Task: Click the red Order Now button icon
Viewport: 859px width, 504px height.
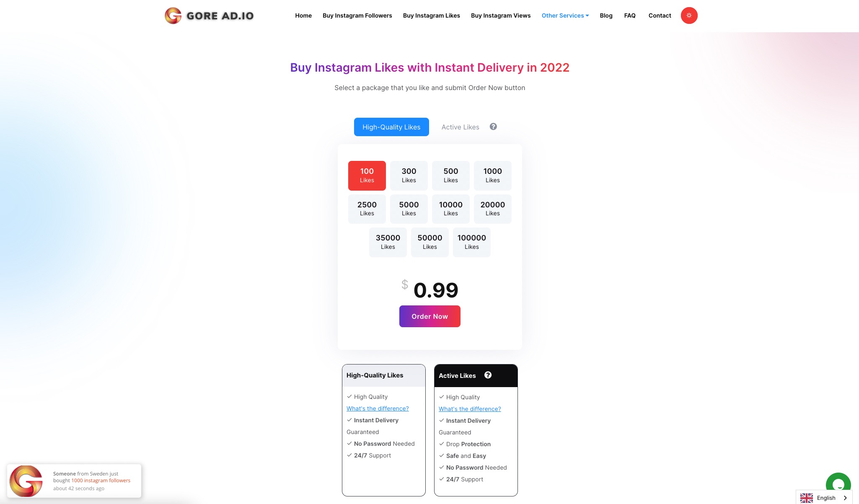Action: tap(429, 316)
